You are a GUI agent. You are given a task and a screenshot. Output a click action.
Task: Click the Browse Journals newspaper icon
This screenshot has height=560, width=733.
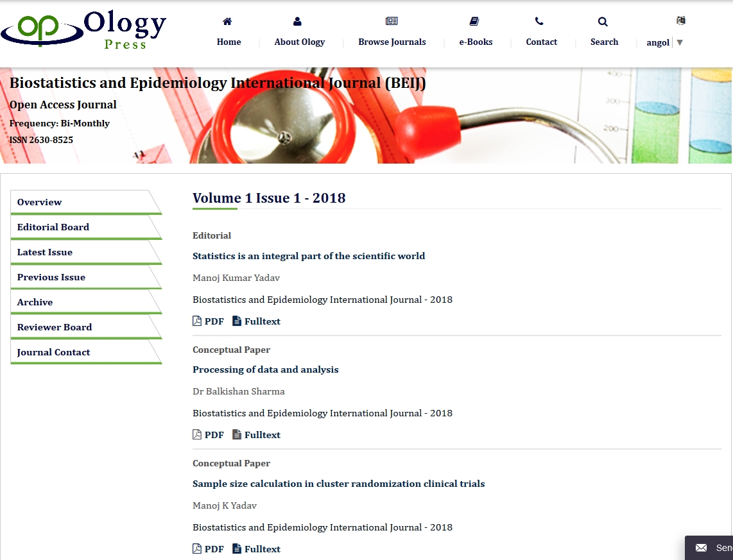pos(392,21)
